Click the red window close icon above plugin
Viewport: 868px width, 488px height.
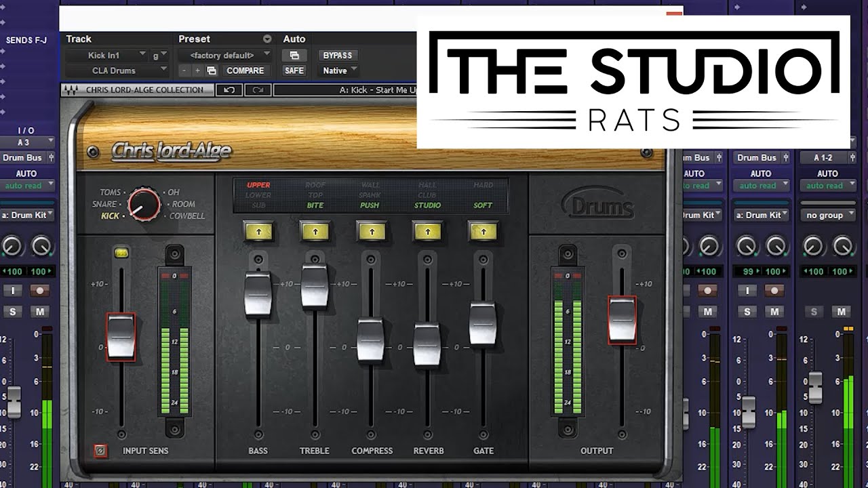(x=674, y=13)
